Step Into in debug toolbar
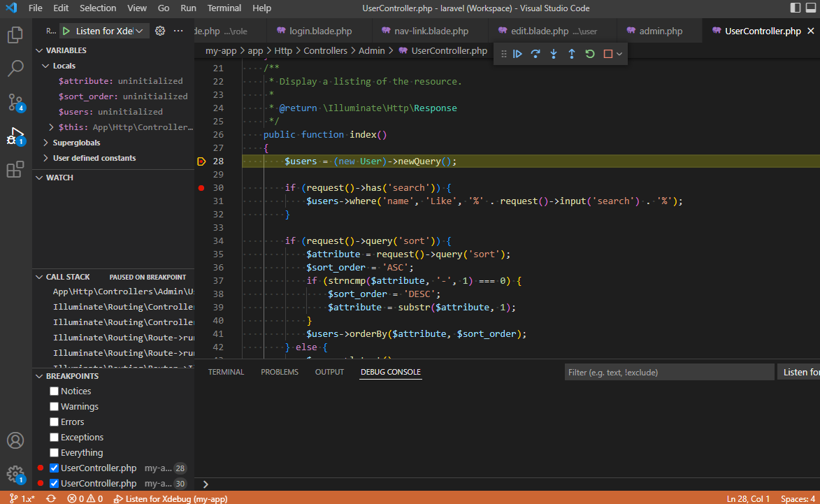 click(554, 54)
